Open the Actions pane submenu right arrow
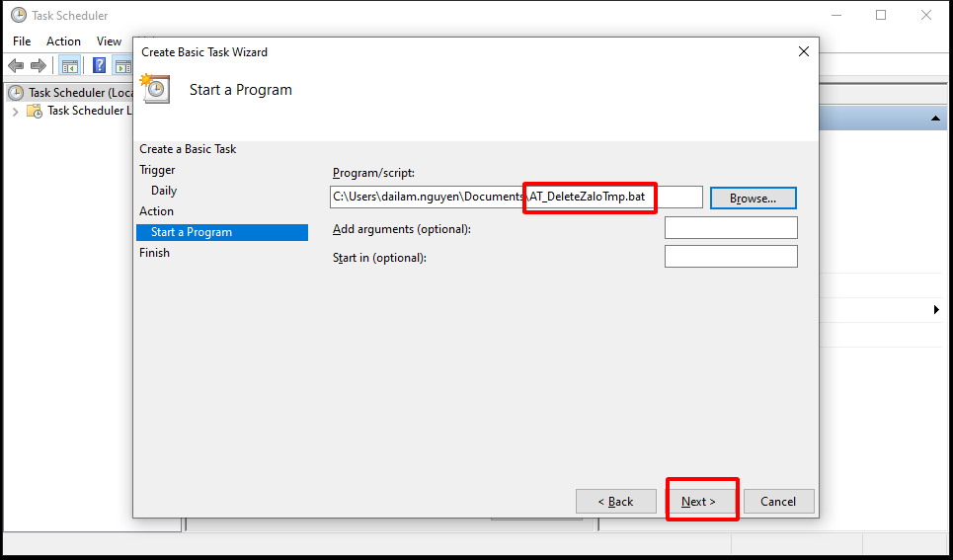Viewport: 953px width, 560px height. tap(935, 310)
